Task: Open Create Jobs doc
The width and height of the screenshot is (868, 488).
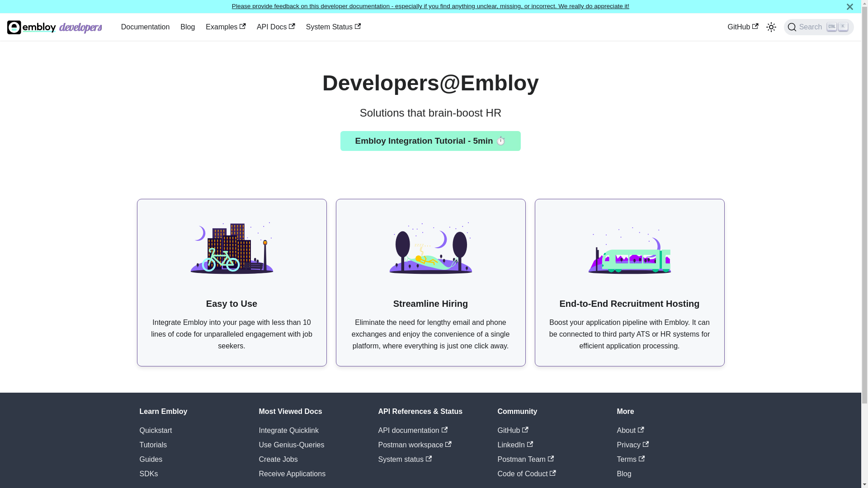Action: coord(278,460)
